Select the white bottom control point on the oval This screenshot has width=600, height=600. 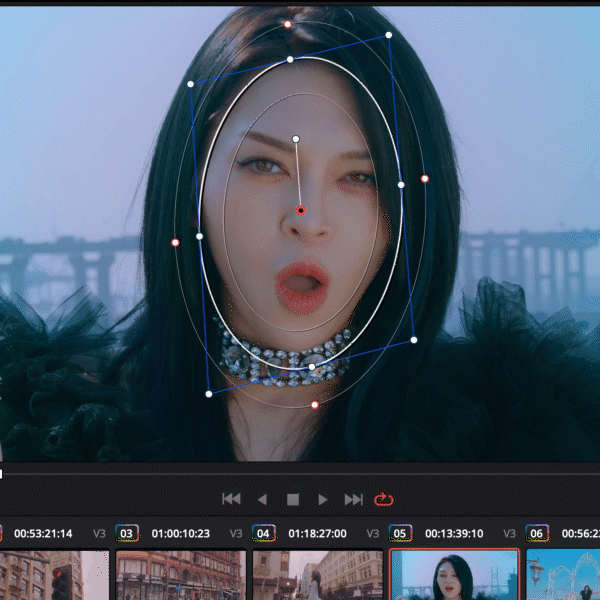312,367
